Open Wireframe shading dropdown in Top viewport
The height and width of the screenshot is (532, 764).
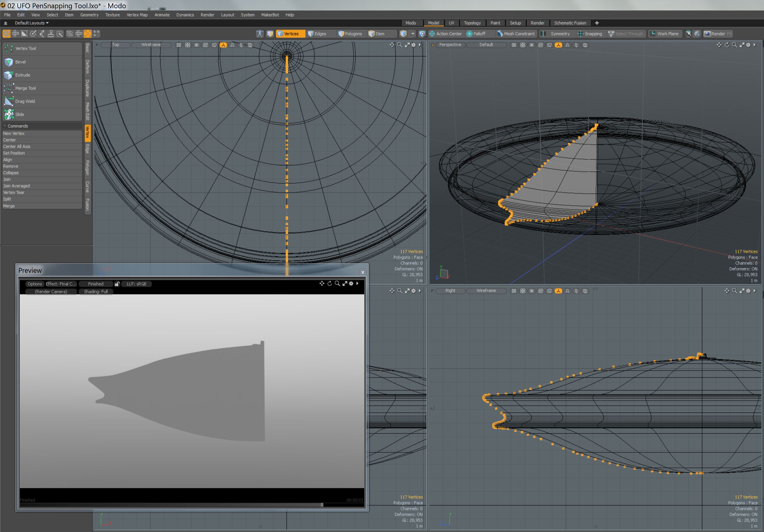point(151,45)
